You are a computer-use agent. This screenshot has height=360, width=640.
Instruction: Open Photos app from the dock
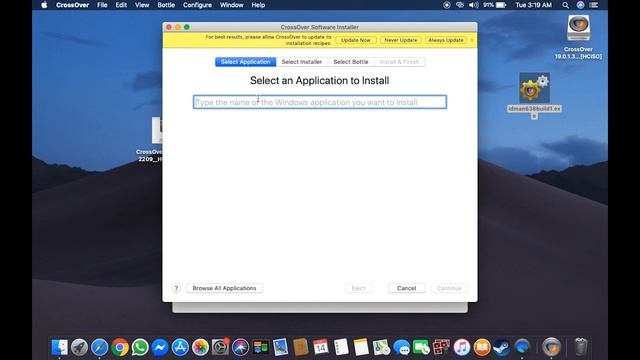[200, 347]
